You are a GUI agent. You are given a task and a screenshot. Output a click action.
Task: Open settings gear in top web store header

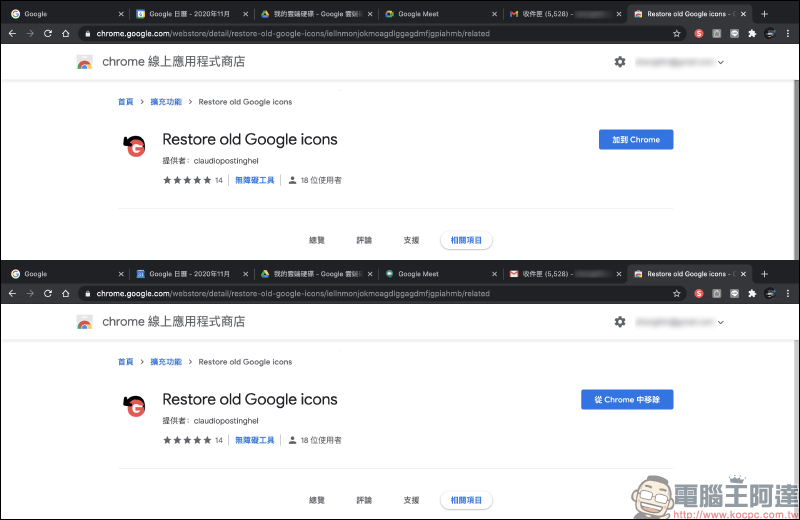tap(620, 62)
